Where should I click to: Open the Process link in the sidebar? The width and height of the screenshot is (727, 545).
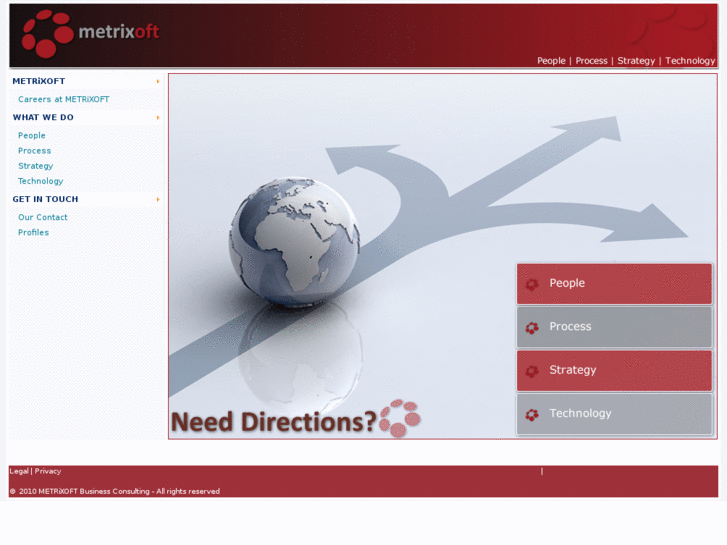tap(34, 151)
